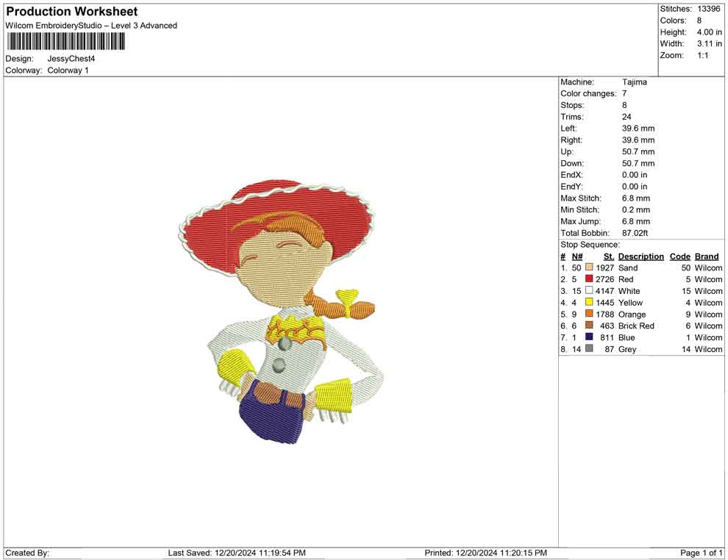Click the stitch count '811' for Blue

coord(607,337)
